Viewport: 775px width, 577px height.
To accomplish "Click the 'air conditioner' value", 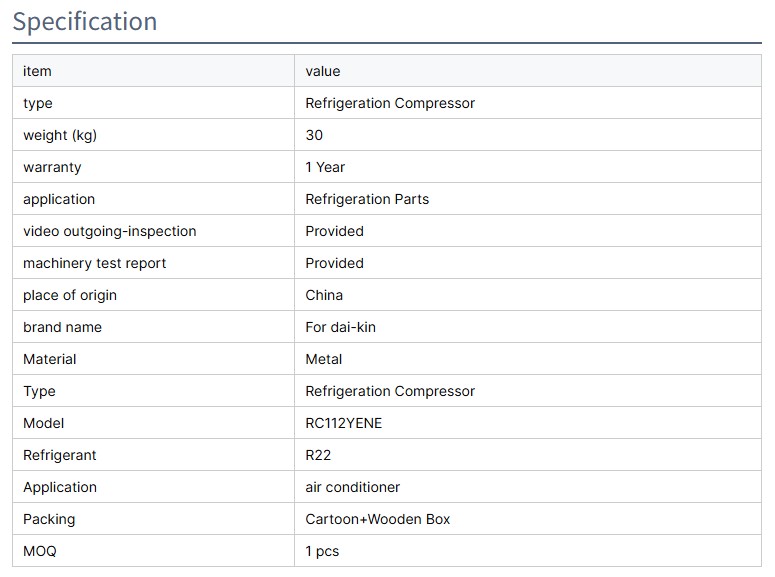I will point(353,487).
